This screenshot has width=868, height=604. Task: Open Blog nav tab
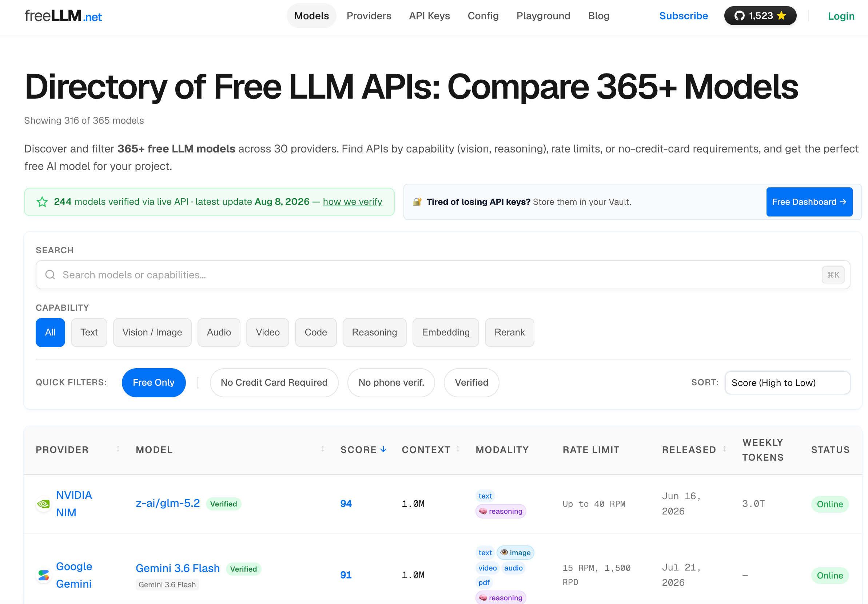598,16
